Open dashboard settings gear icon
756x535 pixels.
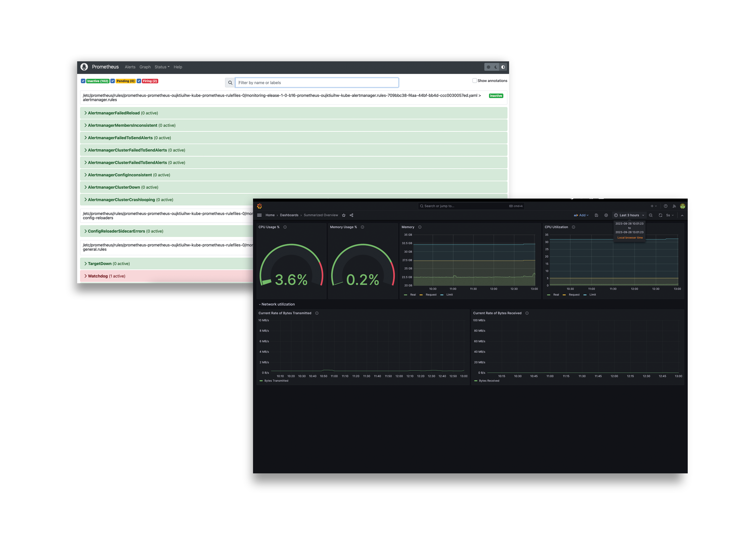pyautogui.click(x=606, y=215)
